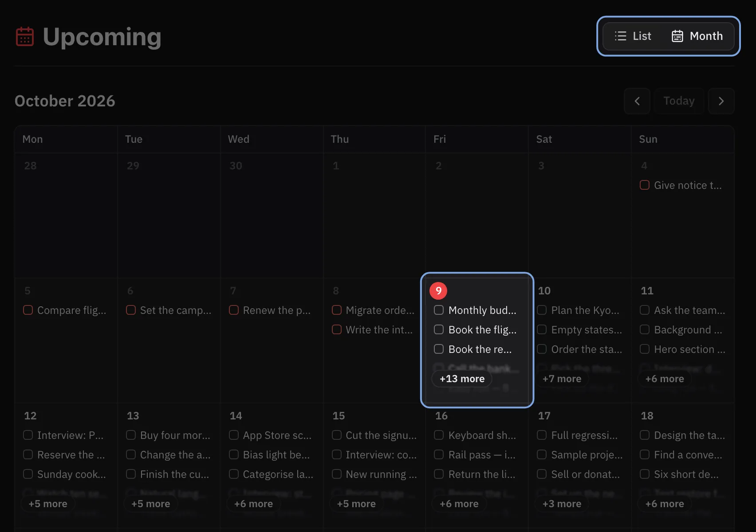Image resolution: width=756 pixels, height=532 pixels.
Task: Open 'Rail pass — i...' task
Action: click(x=482, y=454)
